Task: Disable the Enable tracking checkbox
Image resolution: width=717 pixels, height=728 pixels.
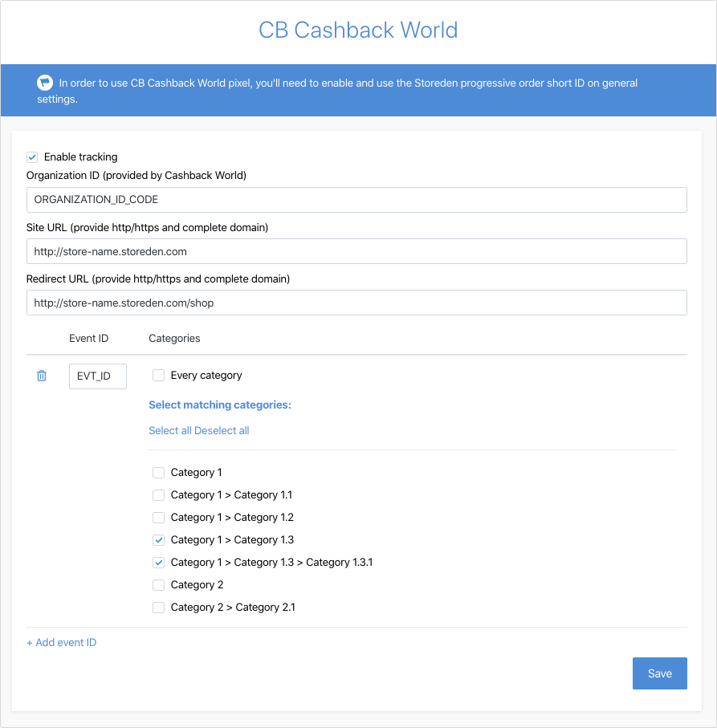Action: (31, 157)
